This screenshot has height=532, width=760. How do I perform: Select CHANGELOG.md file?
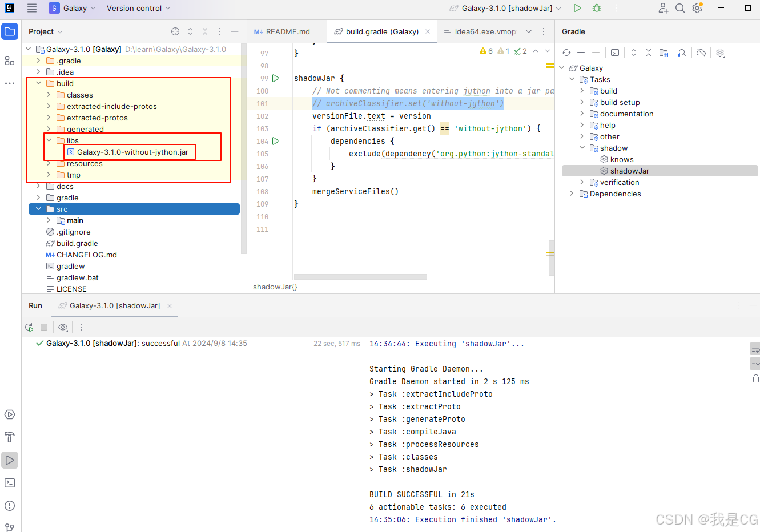tap(81, 255)
